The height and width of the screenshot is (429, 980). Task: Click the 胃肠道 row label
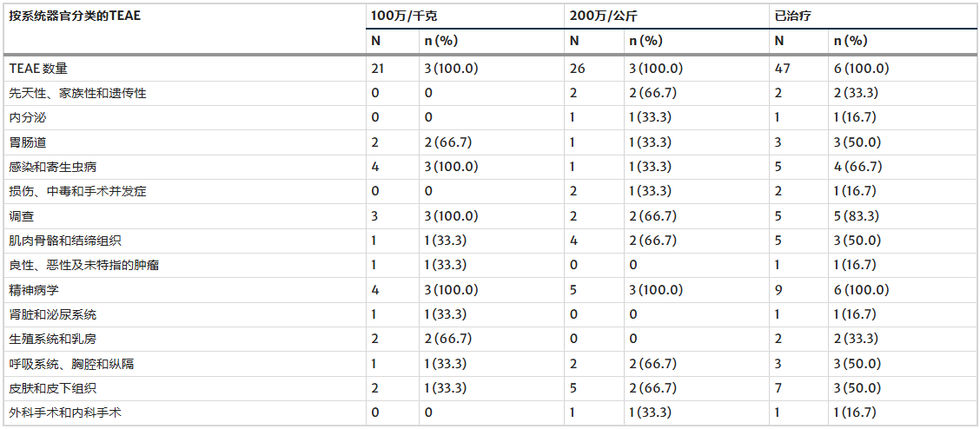point(28,142)
